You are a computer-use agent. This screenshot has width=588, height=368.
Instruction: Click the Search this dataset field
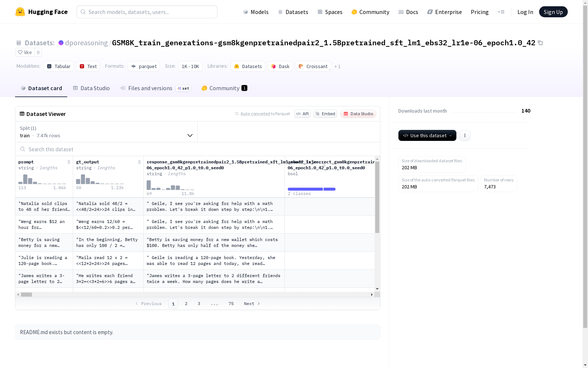click(198, 149)
